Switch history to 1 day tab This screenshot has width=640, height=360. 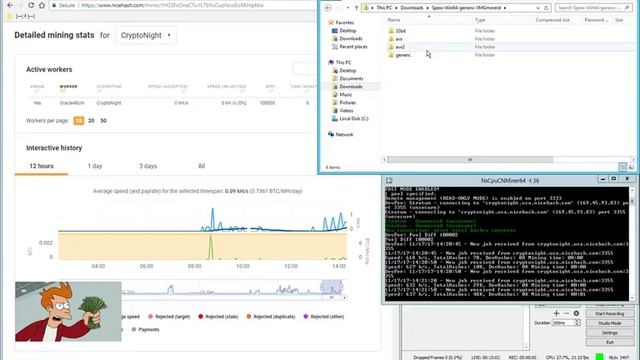95,166
